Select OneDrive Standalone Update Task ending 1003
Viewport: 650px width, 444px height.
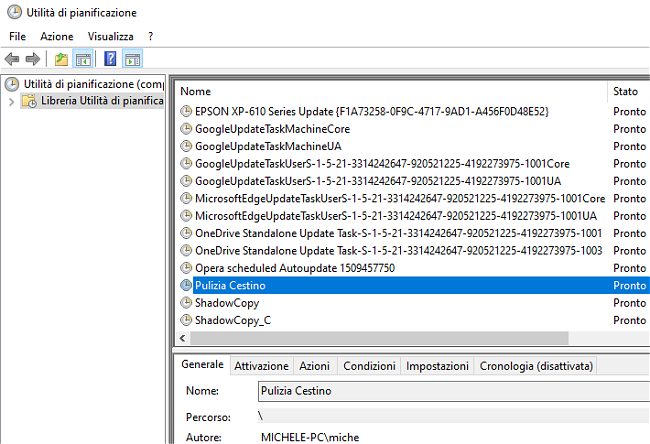[398, 250]
